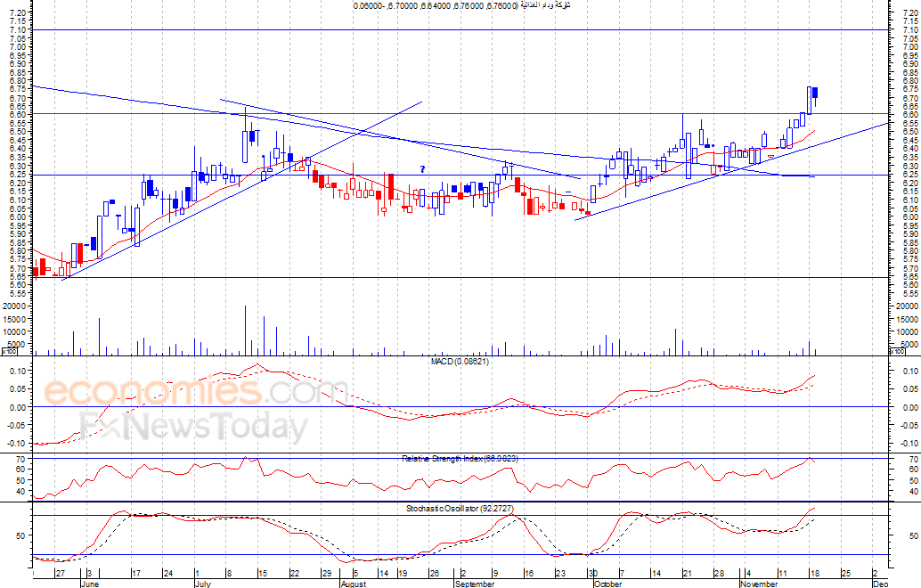The height and width of the screenshot is (588, 921).
Task: Click the October month label
Action: pos(607,584)
